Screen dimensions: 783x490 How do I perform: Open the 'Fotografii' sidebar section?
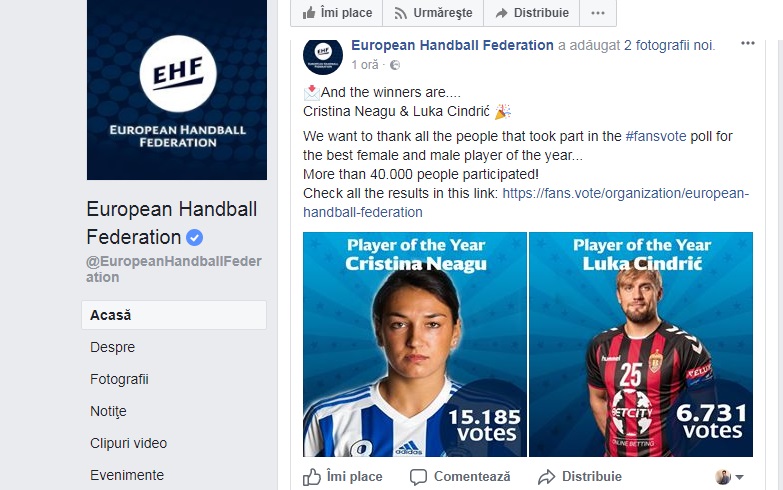[119, 379]
